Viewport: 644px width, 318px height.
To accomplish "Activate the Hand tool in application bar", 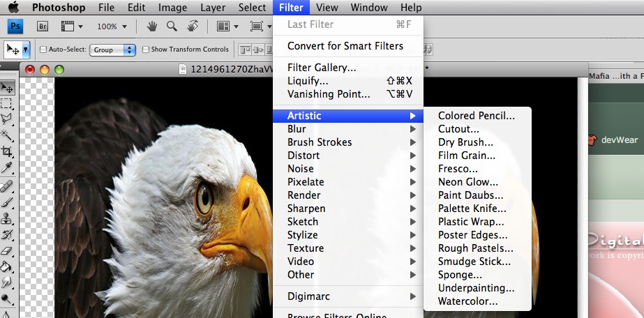I will (151, 26).
